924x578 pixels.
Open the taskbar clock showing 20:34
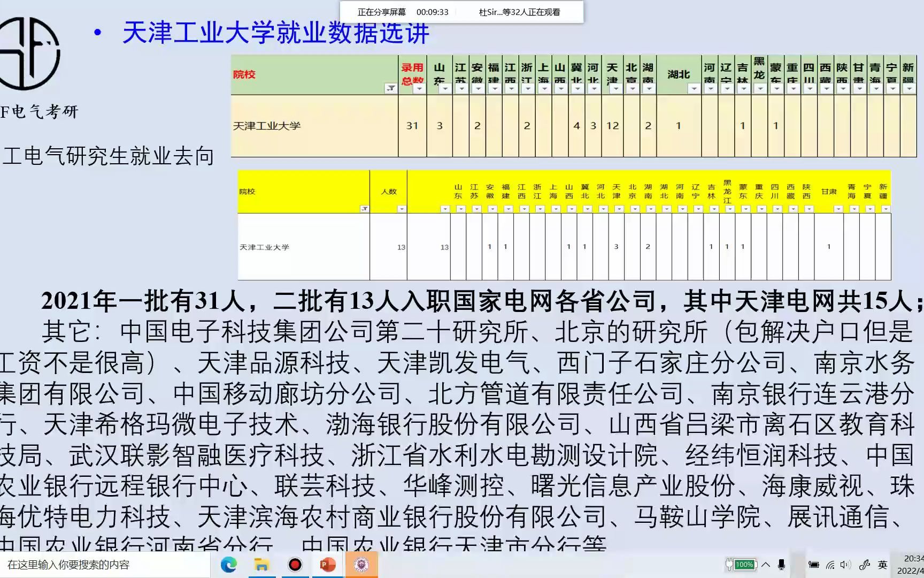(x=910, y=565)
